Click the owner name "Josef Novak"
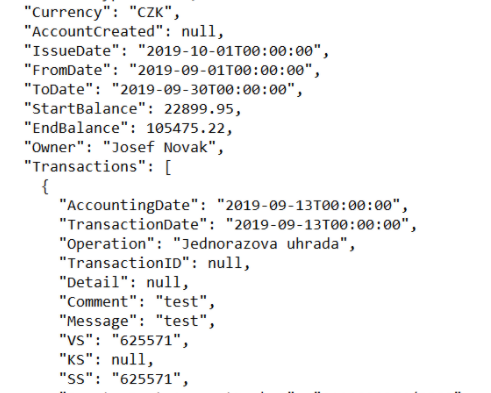The height and width of the screenshot is (393, 491). coord(159,147)
